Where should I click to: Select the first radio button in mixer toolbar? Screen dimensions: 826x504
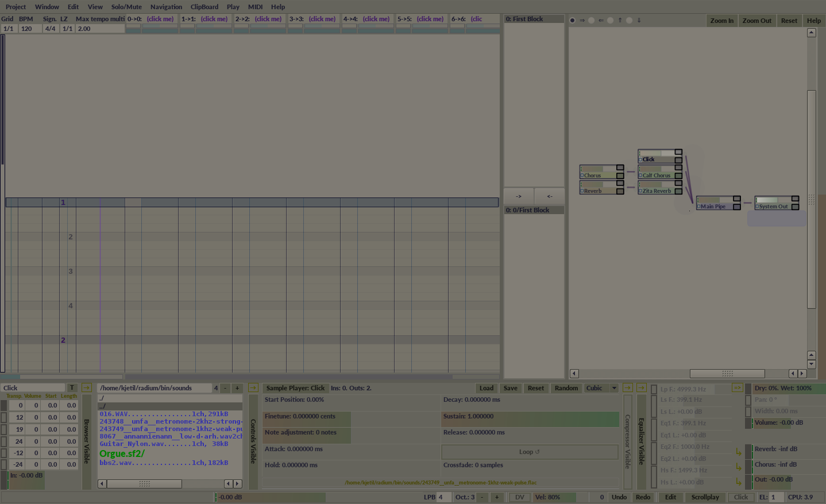(572, 20)
